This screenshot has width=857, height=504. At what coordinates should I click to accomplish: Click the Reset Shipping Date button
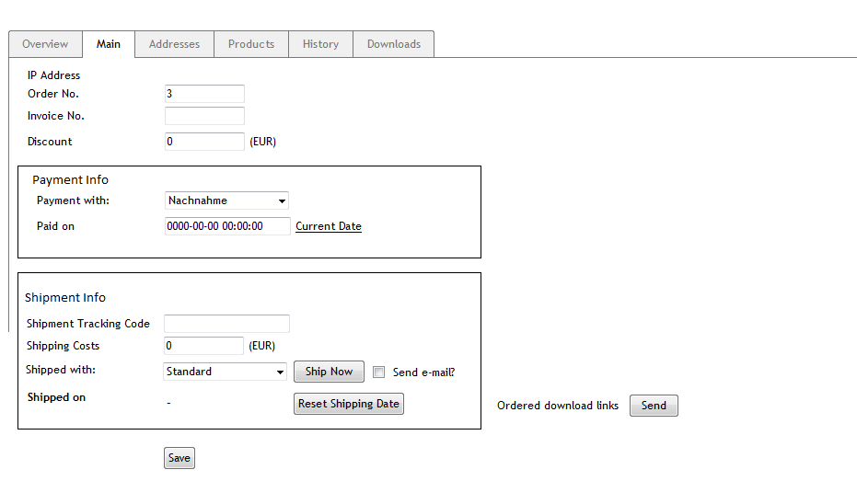point(349,404)
